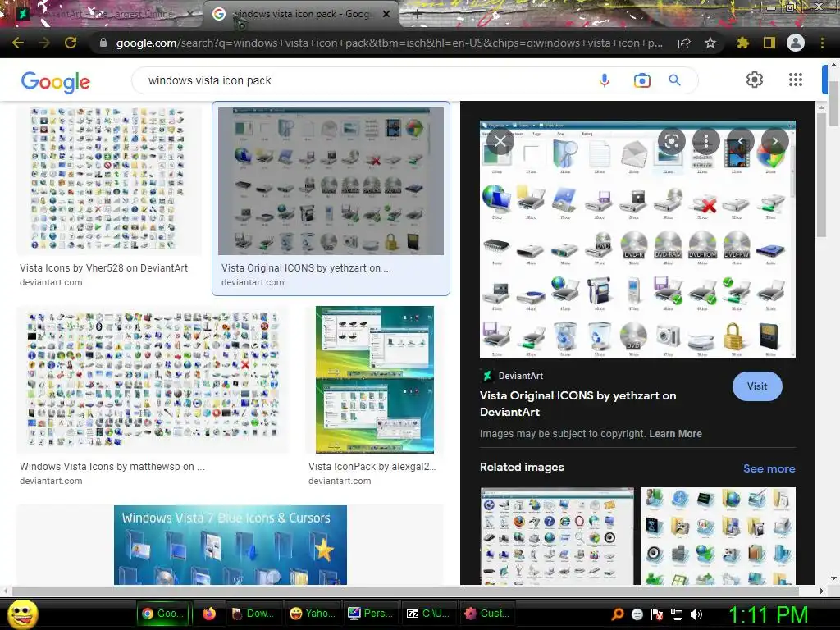Click the Chrome forward arrow
Screen dimensions: 840x630
click(x=44, y=43)
